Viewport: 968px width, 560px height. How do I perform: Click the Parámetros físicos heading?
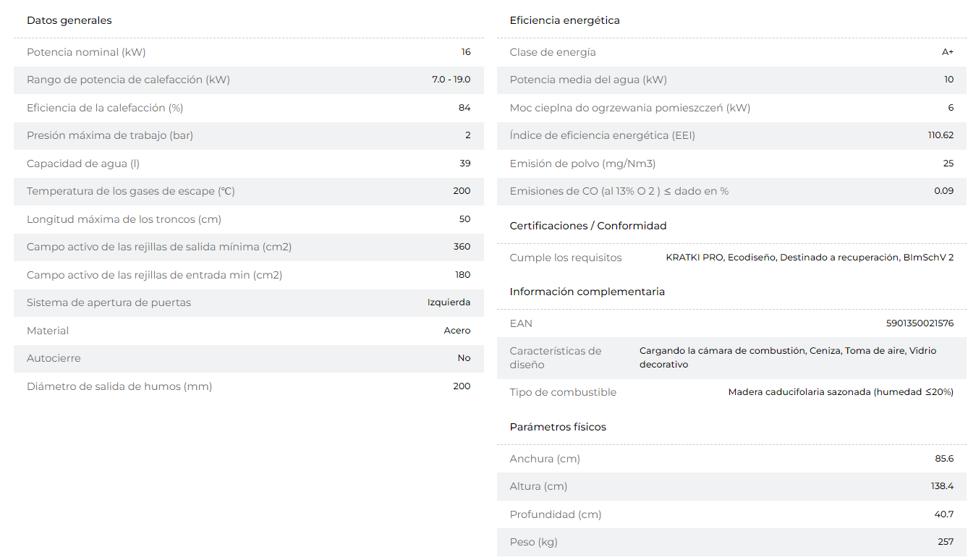coord(558,427)
